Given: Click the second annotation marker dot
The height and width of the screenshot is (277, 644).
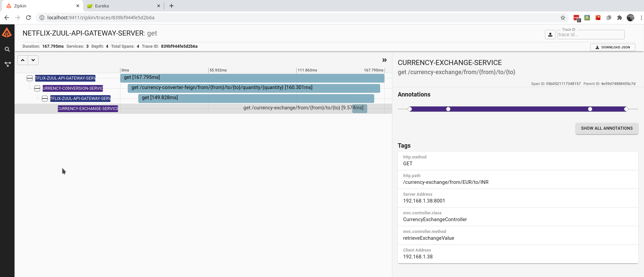Looking at the screenshot, I should [448, 109].
